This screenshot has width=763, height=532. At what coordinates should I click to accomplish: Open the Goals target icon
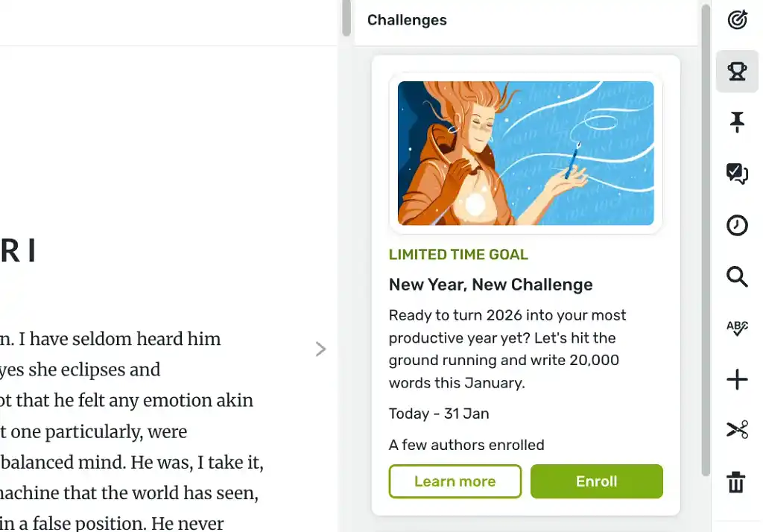[x=737, y=19]
